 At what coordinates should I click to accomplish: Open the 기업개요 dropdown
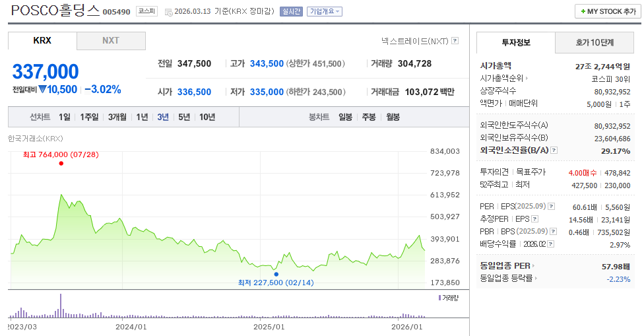pos(325,11)
